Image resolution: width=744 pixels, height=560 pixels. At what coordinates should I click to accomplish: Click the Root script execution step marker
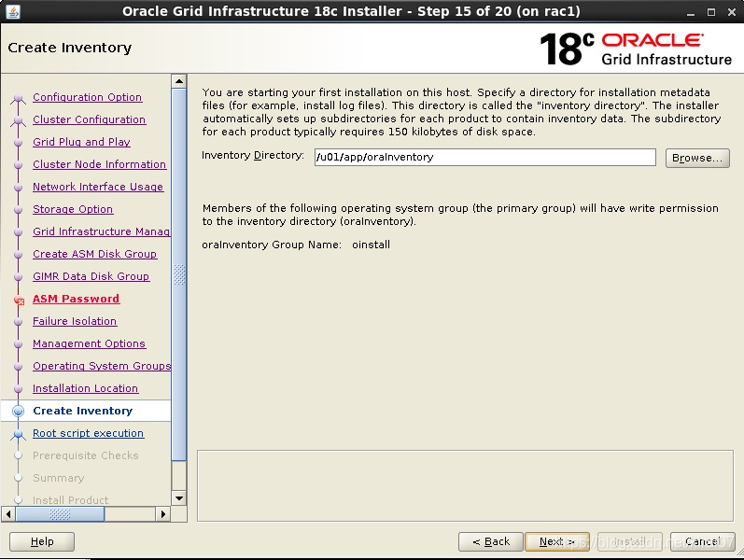point(18,434)
